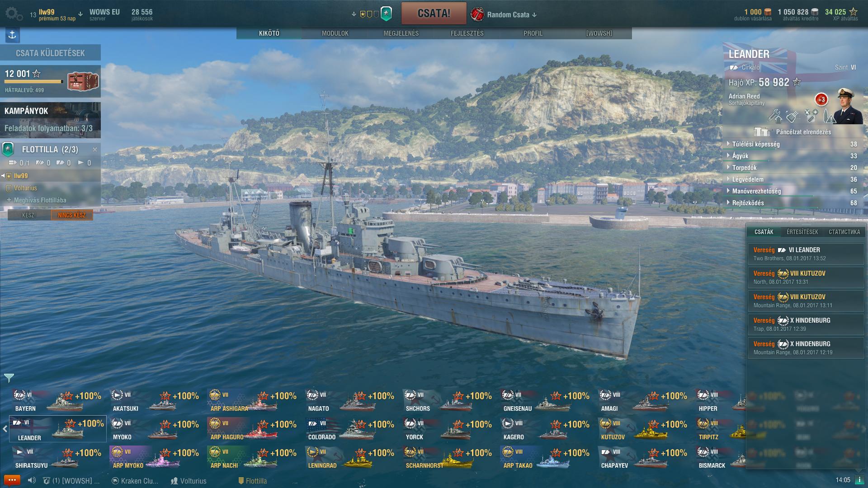Open the FEJLESZTÉS tab

coord(467,33)
